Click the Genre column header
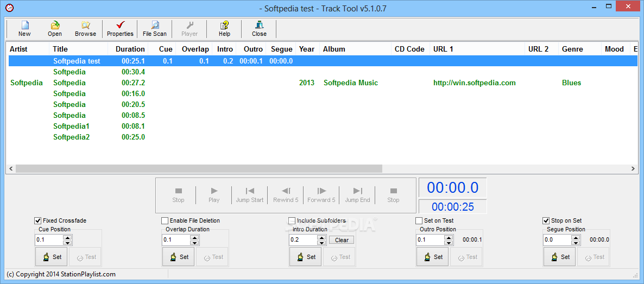 tap(580, 49)
